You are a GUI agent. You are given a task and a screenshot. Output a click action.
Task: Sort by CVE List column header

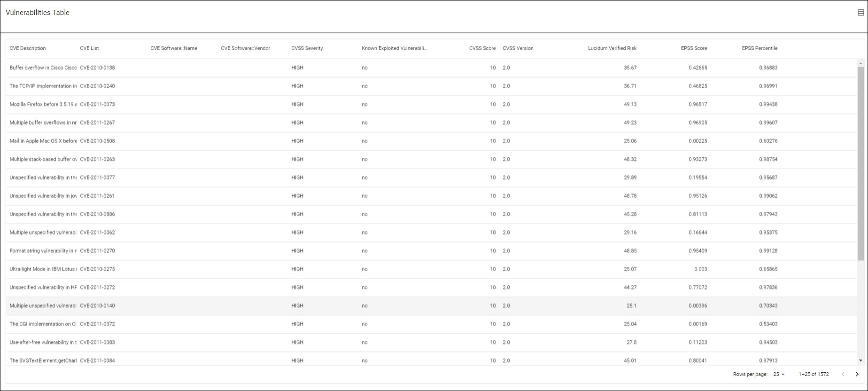pos(89,48)
